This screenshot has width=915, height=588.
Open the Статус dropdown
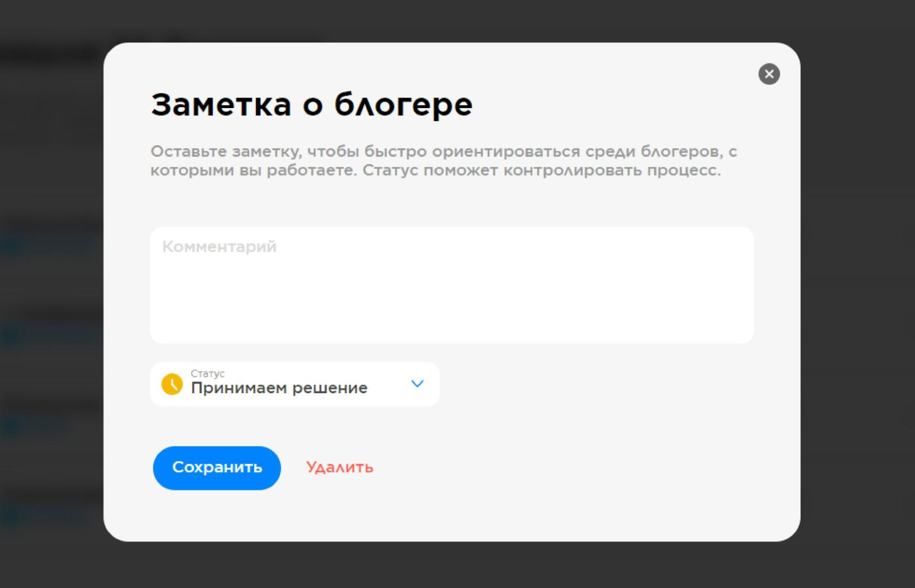point(295,384)
